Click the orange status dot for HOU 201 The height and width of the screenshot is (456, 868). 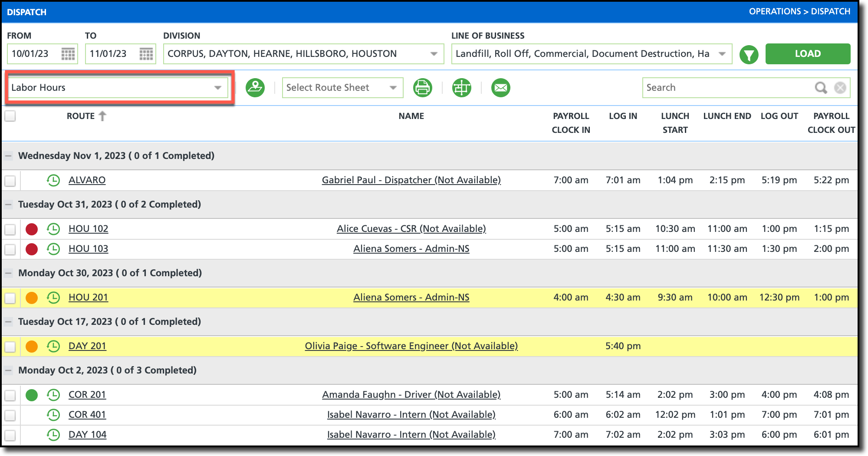[x=32, y=297]
